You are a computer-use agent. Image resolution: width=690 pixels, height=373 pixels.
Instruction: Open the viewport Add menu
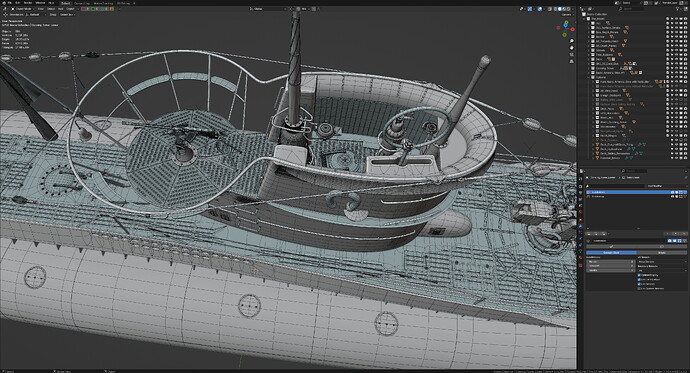click(x=61, y=9)
